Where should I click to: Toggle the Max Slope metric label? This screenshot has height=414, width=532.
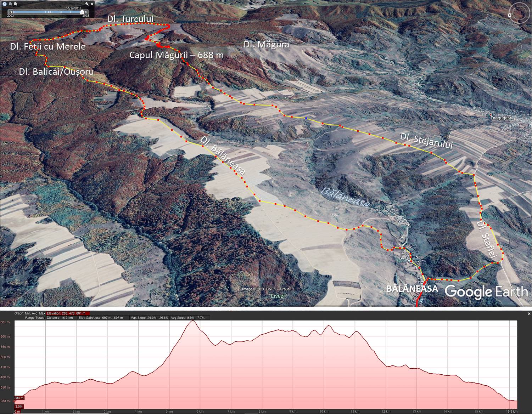pos(149,318)
